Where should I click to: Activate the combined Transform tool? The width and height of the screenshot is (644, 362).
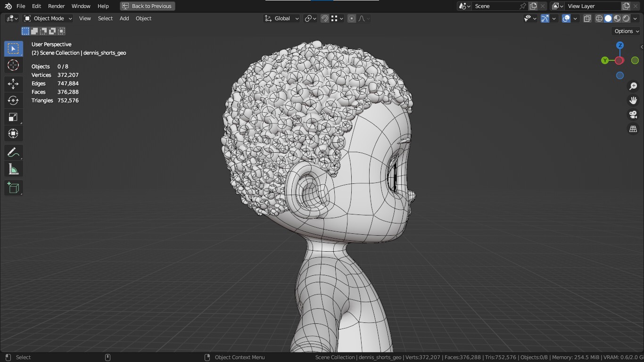[13, 133]
